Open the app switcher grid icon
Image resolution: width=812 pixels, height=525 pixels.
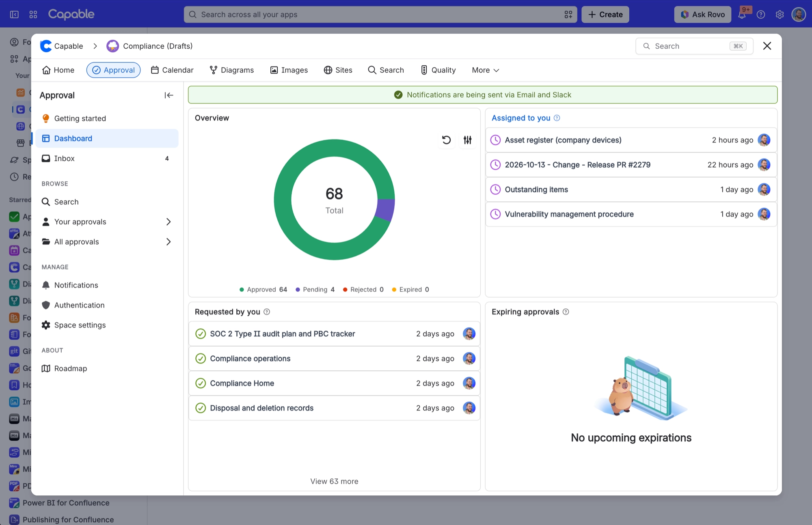[x=33, y=15]
